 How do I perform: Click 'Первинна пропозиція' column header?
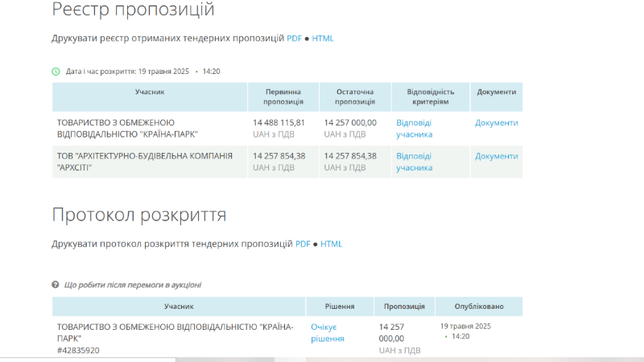[x=283, y=97]
